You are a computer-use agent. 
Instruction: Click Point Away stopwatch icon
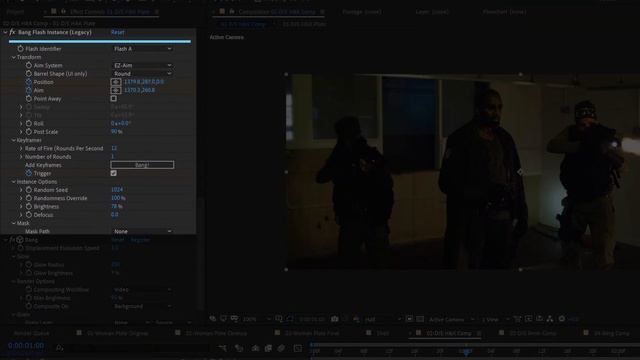(x=29, y=98)
